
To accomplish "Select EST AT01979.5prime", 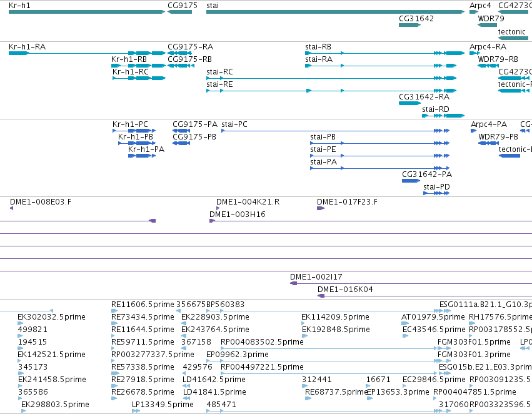I will pyautogui.click(x=405, y=323).
